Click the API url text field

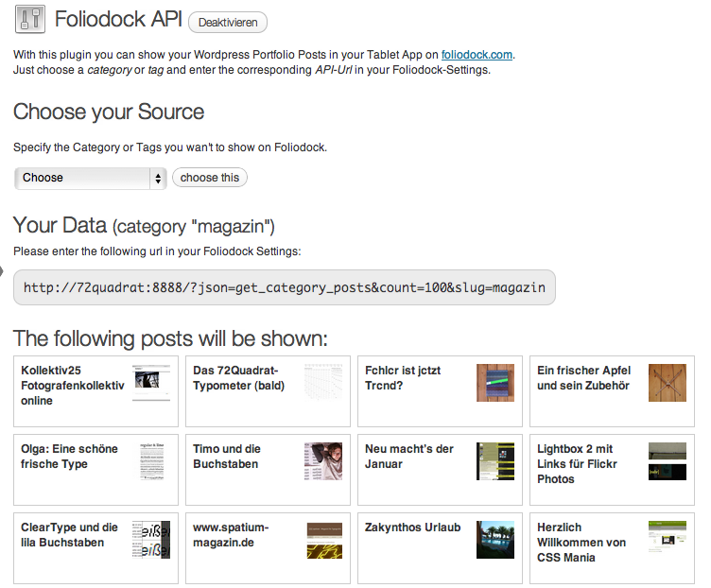285,287
